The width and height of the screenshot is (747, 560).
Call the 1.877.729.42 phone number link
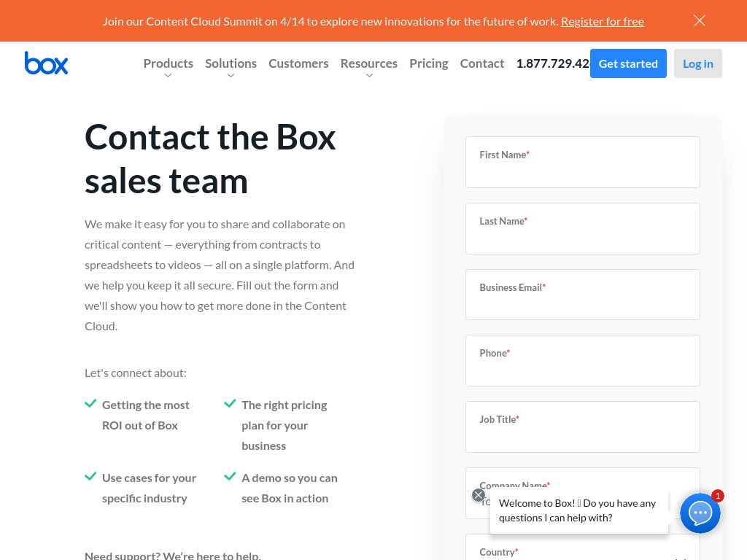point(553,63)
